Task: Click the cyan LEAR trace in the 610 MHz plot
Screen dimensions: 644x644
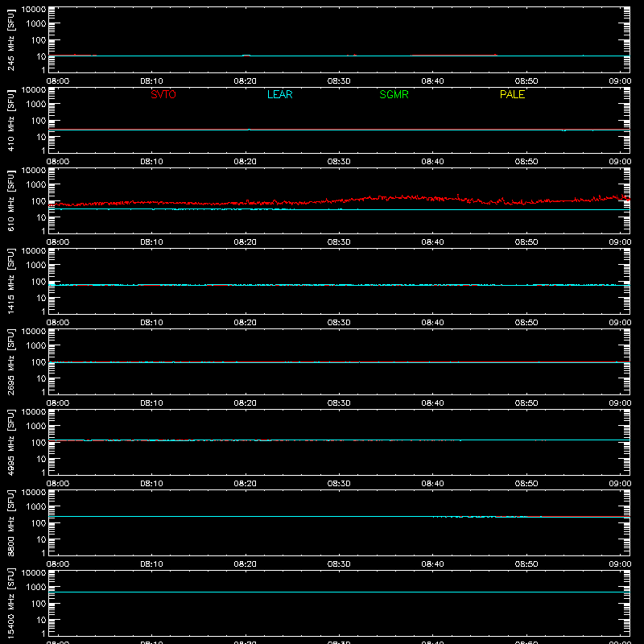Action: coord(339,209)
